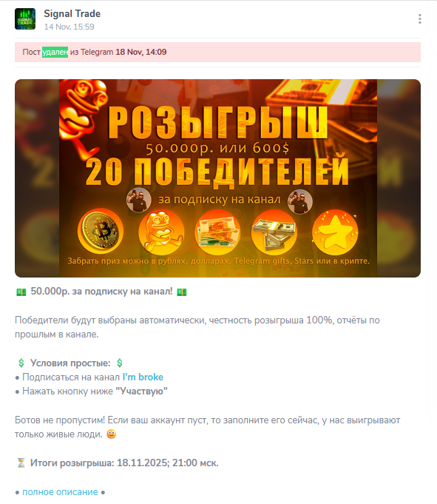The image size is (437, 504).
Task: Open the Signal Trade channel name
Action: pos(72,13)
